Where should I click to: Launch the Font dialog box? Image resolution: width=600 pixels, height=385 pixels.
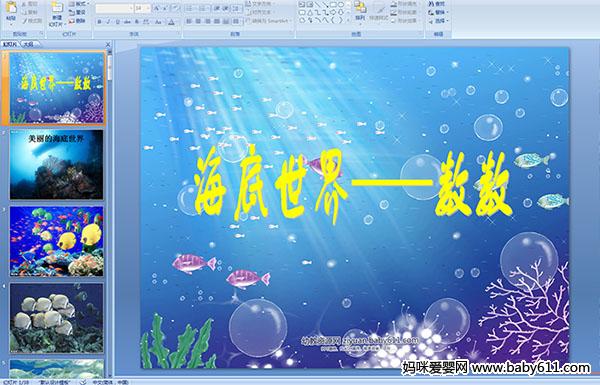point(179,34)
